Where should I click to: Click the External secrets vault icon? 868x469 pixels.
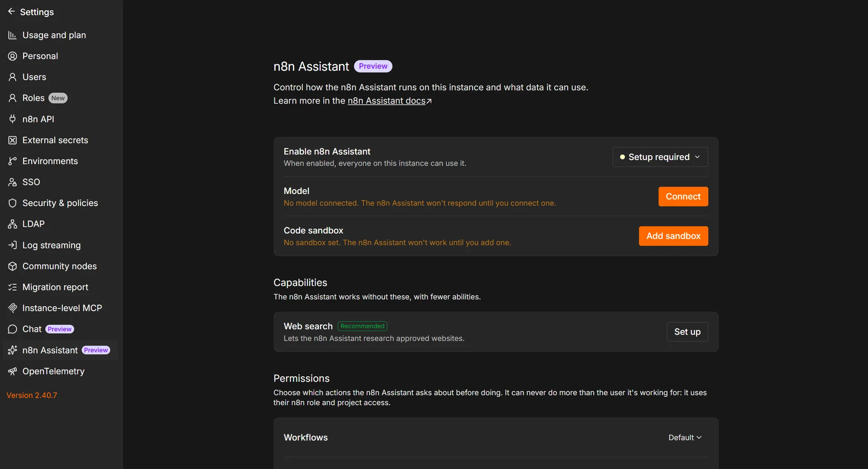[12, 140]
